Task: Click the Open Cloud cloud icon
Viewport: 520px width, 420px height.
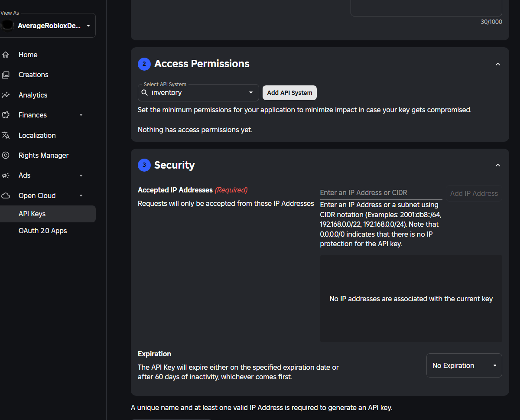Action: click(x=6, y=195)
